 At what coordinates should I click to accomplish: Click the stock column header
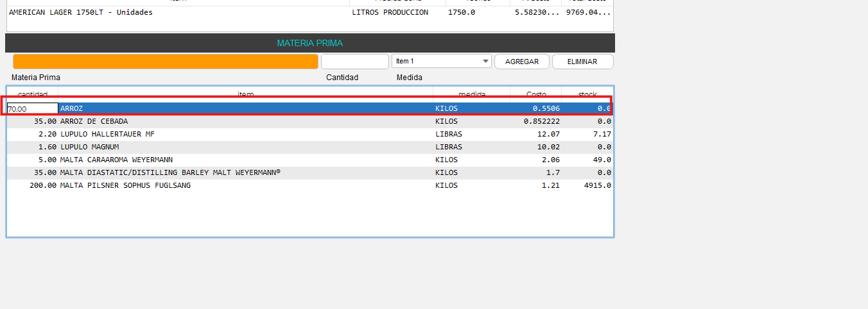[587, 94]
